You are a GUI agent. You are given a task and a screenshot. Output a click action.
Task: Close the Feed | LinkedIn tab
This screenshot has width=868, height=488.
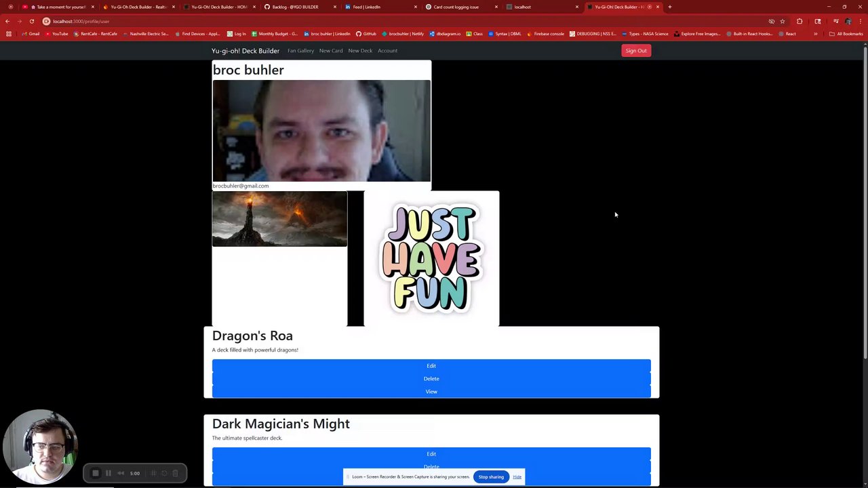pyautogui.click(x=416, y=7)
